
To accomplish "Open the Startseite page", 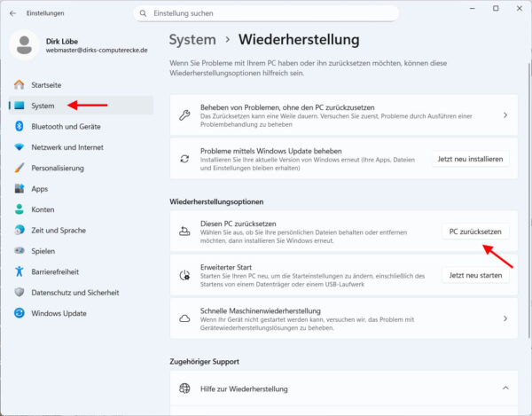I will [x=81, y=85].
